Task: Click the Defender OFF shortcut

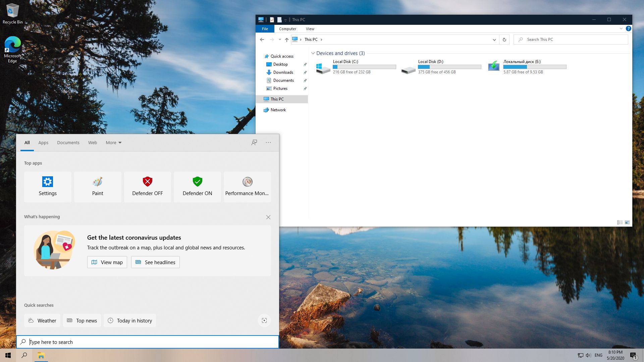Action: pos(147,187)
